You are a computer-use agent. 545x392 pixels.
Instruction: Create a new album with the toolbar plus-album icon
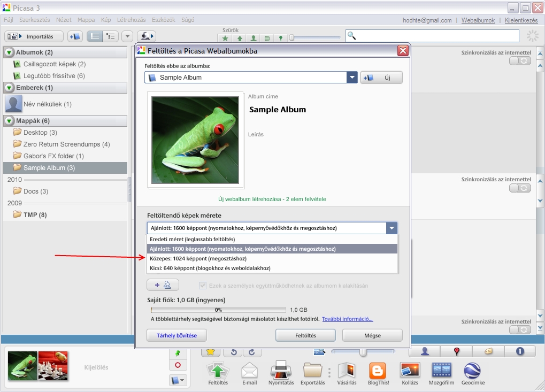[75, 36]
